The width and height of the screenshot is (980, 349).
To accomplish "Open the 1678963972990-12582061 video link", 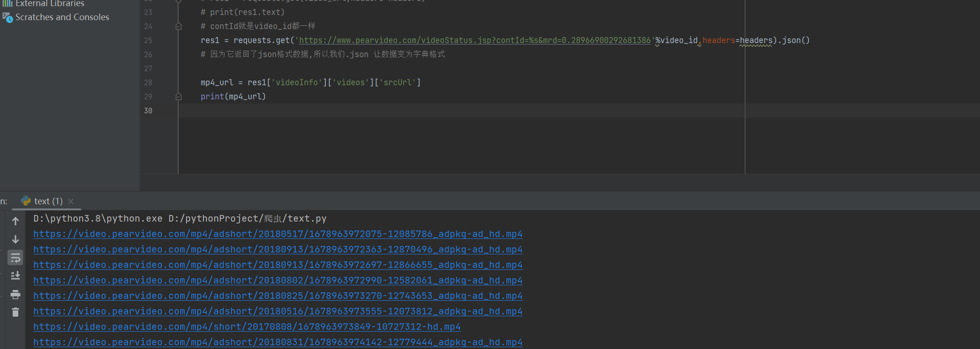I will [278, 280].
